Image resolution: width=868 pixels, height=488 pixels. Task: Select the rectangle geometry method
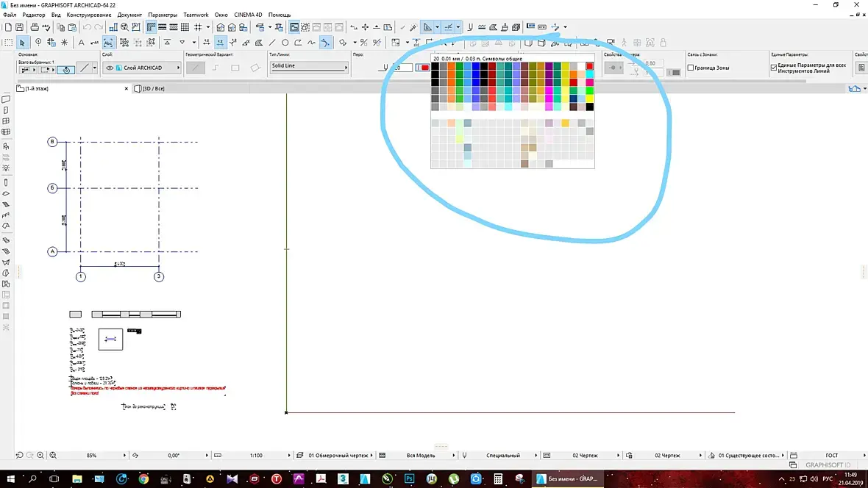point(235,68)
